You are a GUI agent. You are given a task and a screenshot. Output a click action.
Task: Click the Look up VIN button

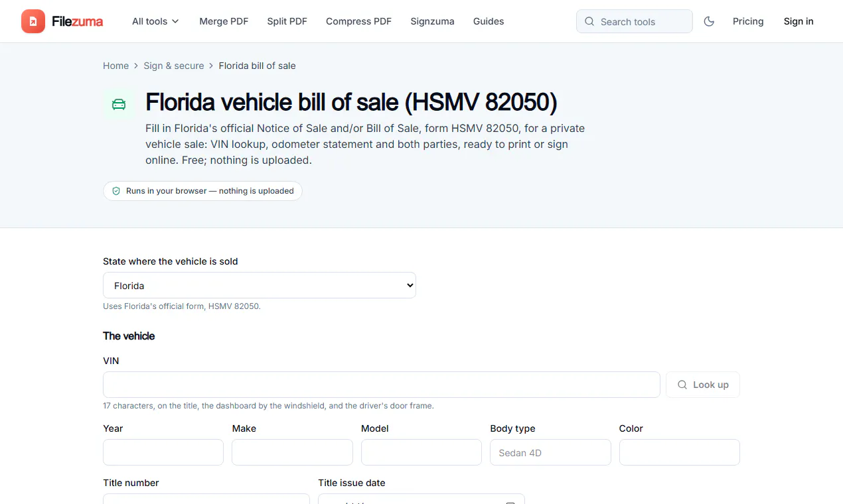703,385
